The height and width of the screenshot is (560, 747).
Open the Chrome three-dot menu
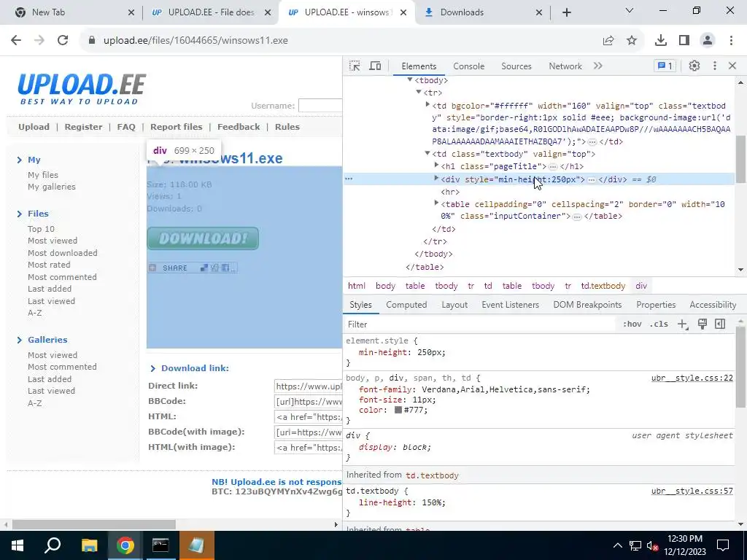point(731,41)
